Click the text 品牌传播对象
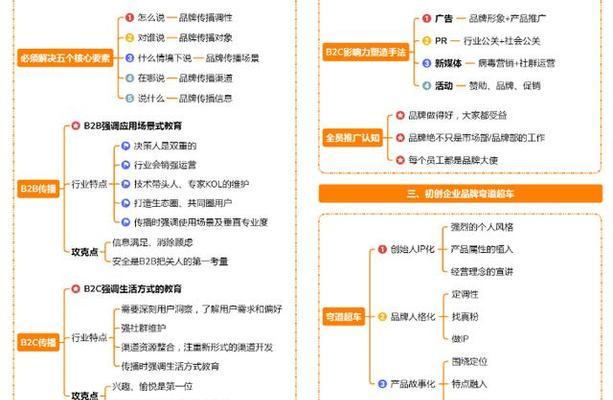 pyautogui.click(x=206, y=38)
